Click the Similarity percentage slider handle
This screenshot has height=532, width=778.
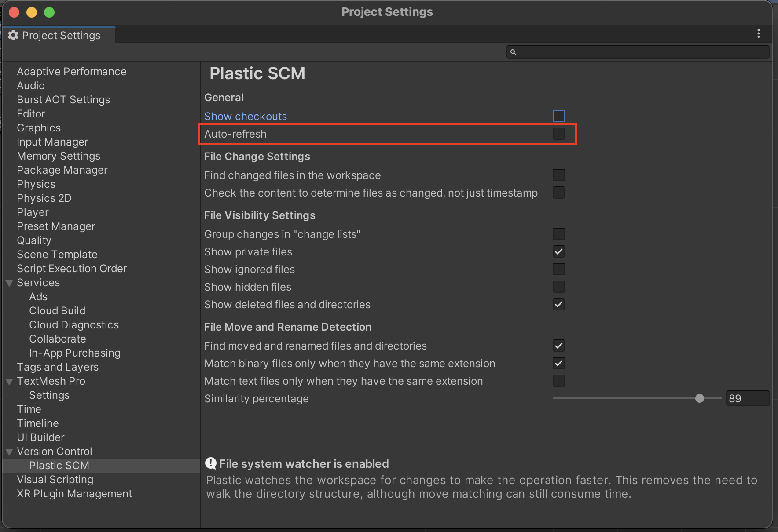pos(699,399)
